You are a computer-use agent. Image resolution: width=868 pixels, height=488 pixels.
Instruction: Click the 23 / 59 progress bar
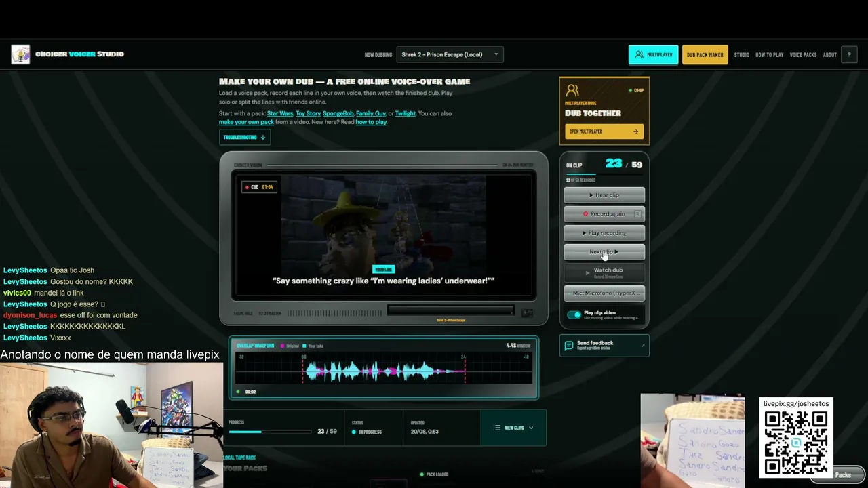tap(270, 432)
